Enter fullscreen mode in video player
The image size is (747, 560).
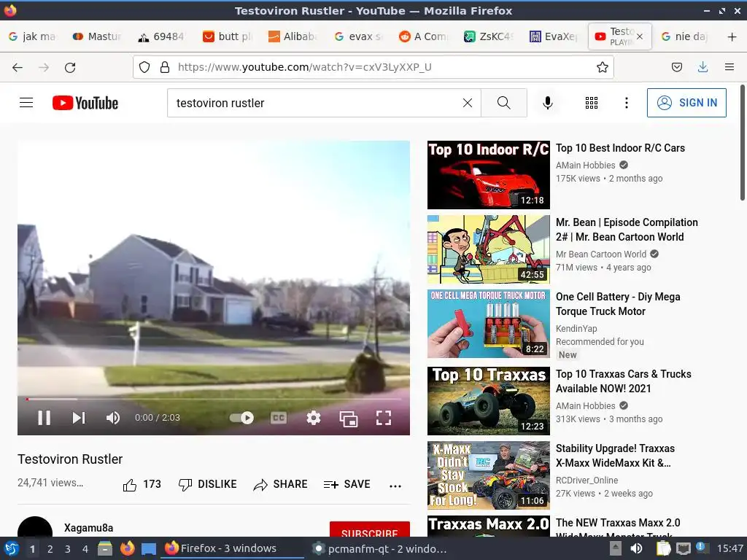pyautogui.click(x=384, y=418)
